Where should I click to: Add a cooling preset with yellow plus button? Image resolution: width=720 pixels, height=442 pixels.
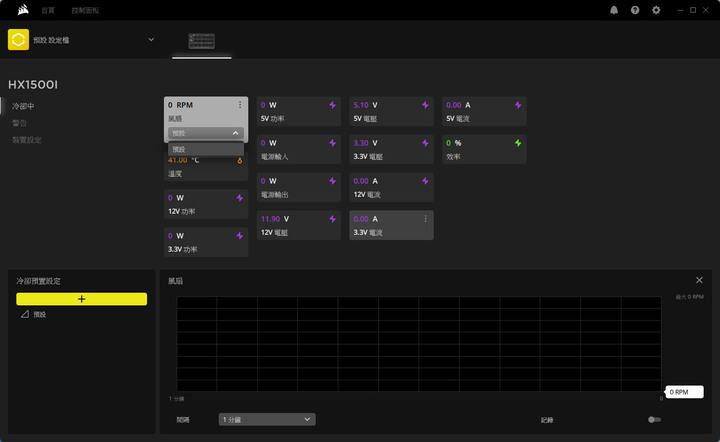(x=82, y=299)
